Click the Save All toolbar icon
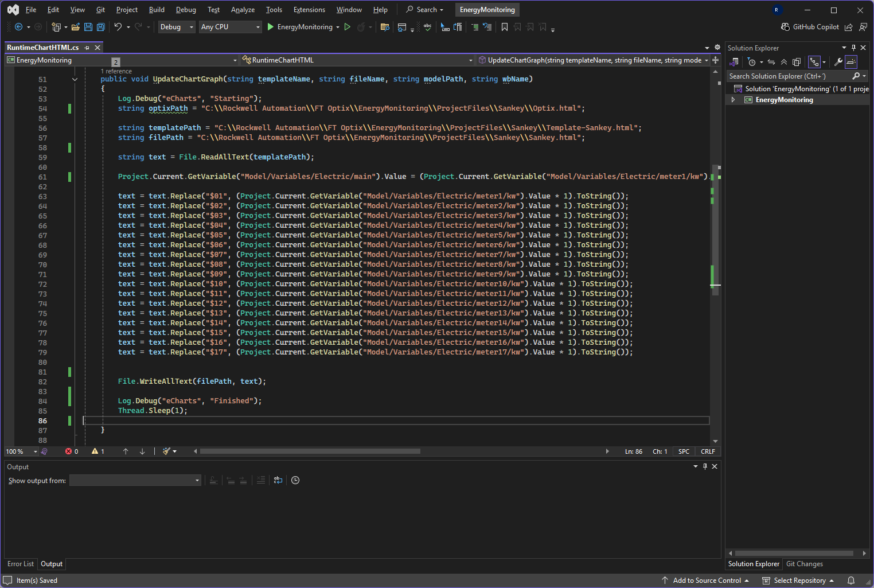Screen dimensions: 874x588 pos(101,27)
